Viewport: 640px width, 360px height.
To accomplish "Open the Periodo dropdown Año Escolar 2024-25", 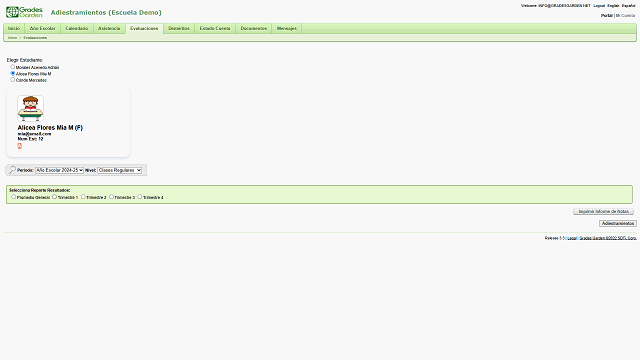I will (x=59, y=170).
